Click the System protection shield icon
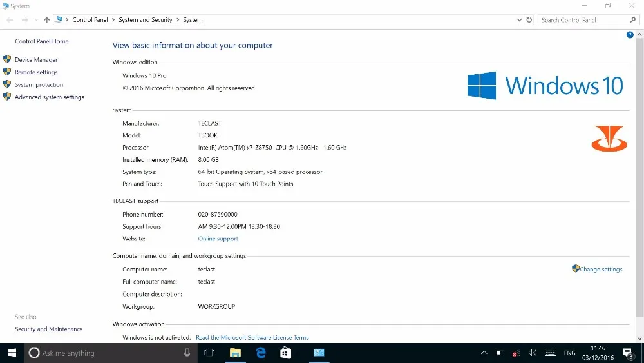This screenshot has height=363, width=644. pyautogui.click(x=7, y=84)
